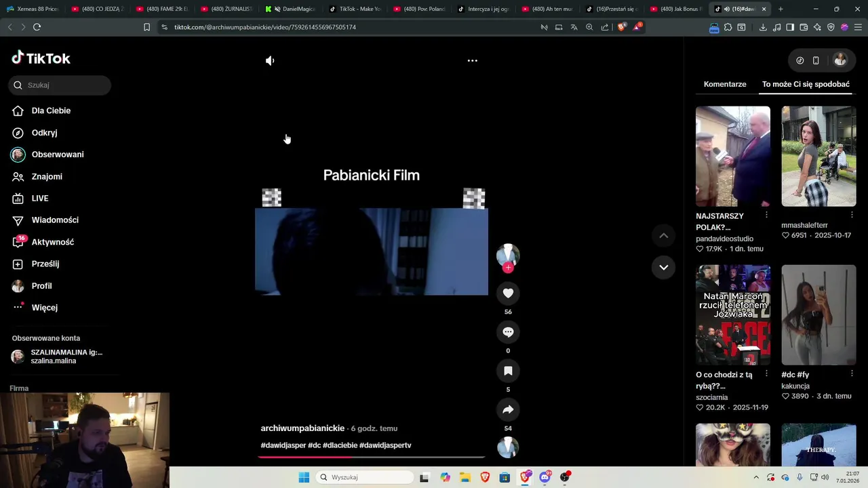Image resolution: width=868 pixels, height=488 pixels.
Task: Open the #dawidjasper hashtag
Action: coord(283,445)
